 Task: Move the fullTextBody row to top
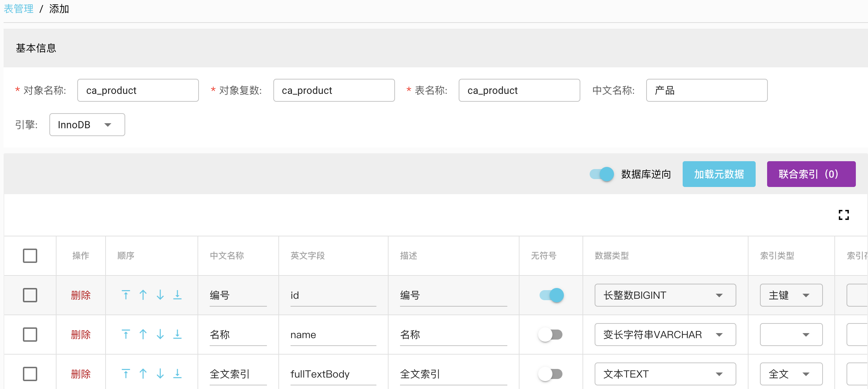[x=126, y=374]
